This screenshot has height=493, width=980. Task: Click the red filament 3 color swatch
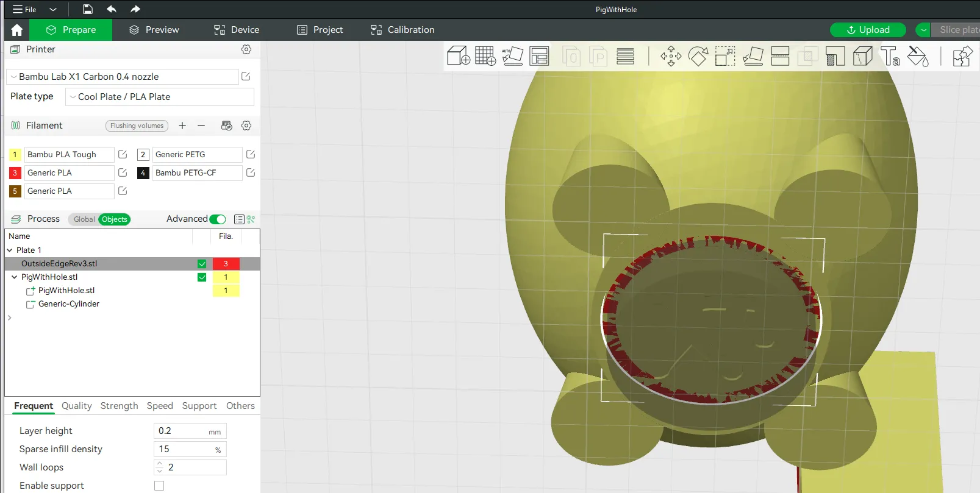point(15,173)
